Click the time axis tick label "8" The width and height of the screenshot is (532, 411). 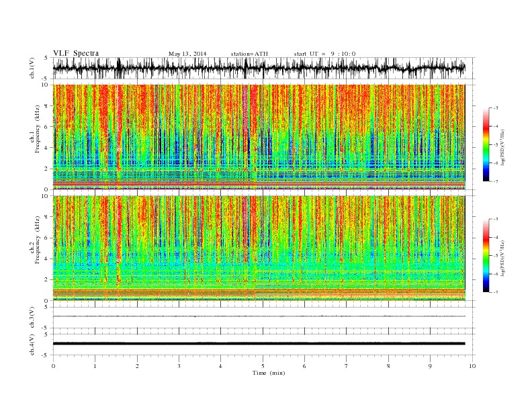pyautogui.click(x=388, y=366)
